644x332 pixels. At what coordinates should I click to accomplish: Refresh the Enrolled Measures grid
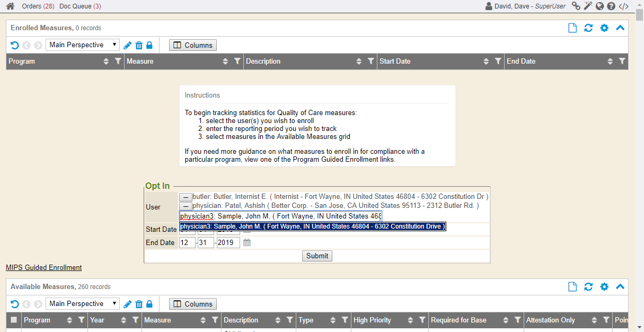coord(588,28)
